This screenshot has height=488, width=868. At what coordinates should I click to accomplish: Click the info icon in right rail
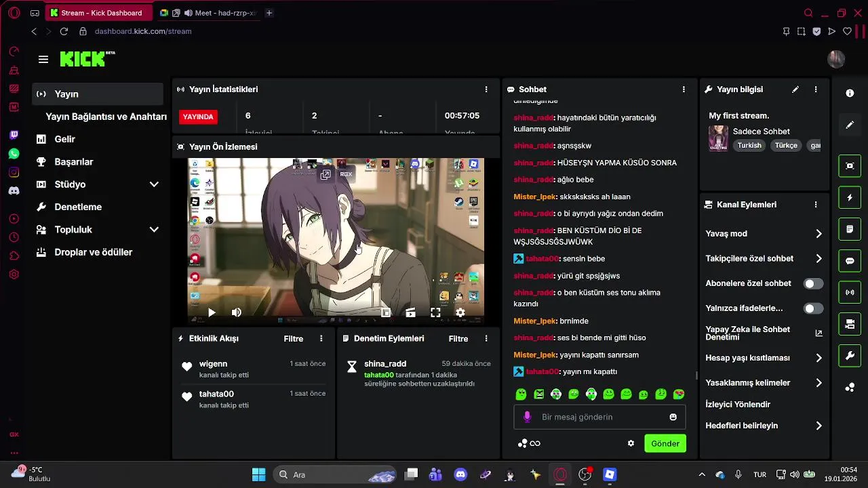[x=850, y=94]
